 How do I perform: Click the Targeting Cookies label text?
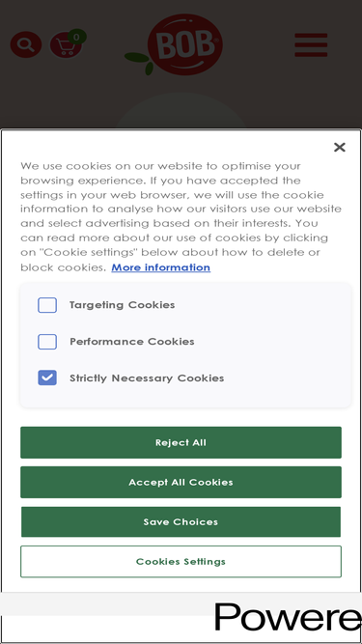coord(122,305)
